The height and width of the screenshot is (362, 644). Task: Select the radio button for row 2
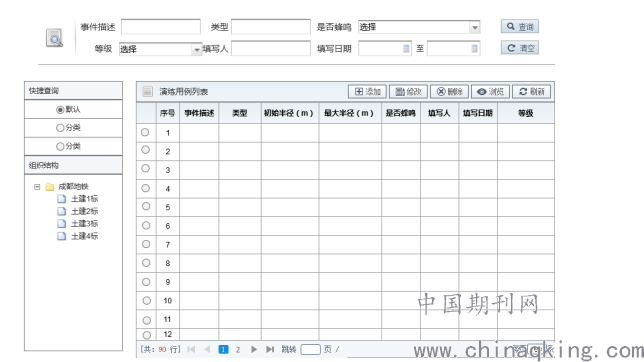click(x=145, y=150)
